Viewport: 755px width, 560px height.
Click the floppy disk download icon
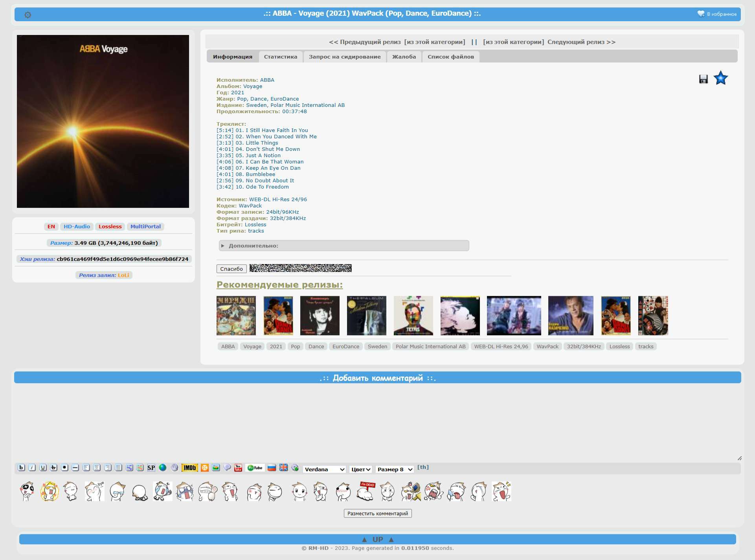pyautogui.click(x=703, y=79)
